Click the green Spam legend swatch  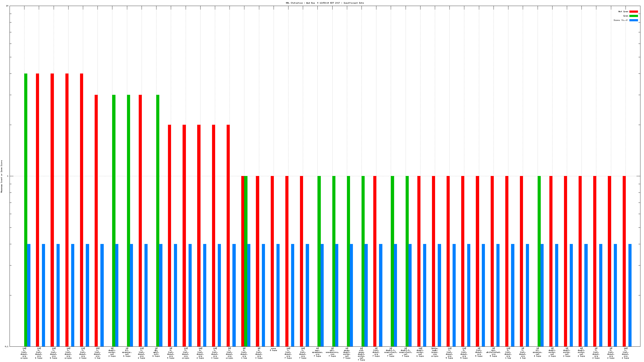(x=633, y=16)
